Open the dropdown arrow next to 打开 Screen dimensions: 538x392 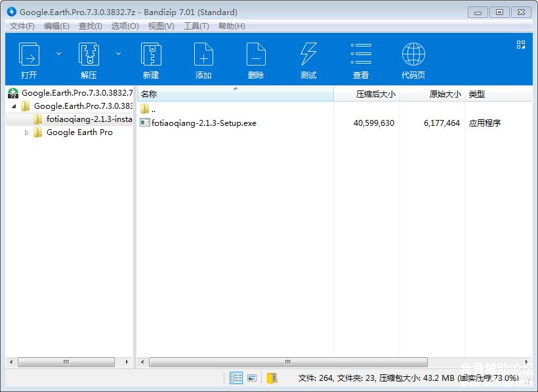click(58, 54)
